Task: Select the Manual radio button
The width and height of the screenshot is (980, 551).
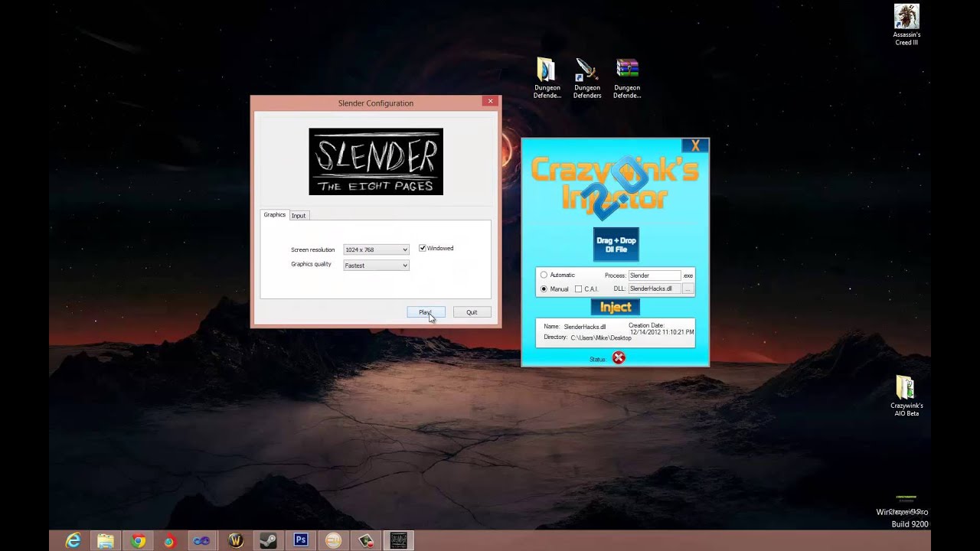Action: [544, 289]
